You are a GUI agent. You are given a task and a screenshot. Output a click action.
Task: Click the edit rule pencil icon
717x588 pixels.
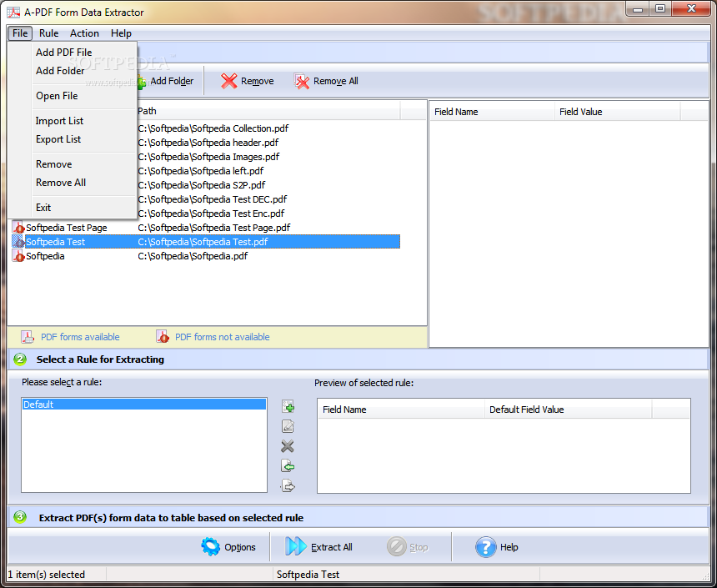288,426
